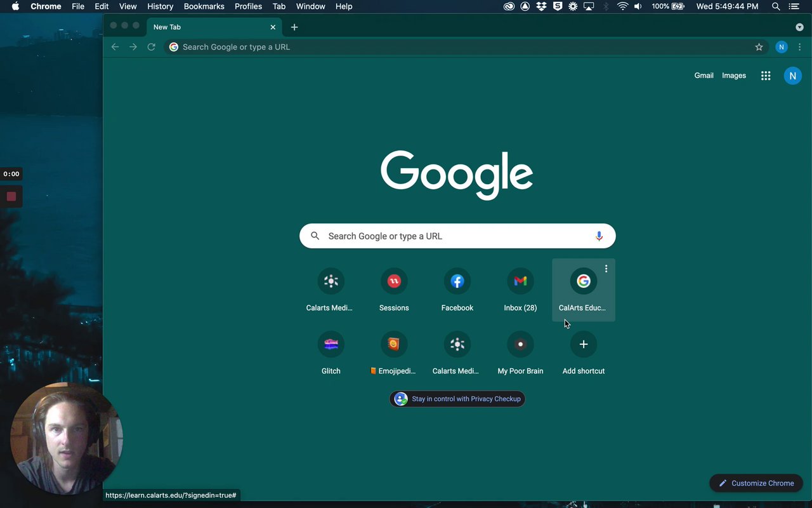Focus the Google search box on the page
Viewport: 812px width, 508px height.
tap(457, 236)
